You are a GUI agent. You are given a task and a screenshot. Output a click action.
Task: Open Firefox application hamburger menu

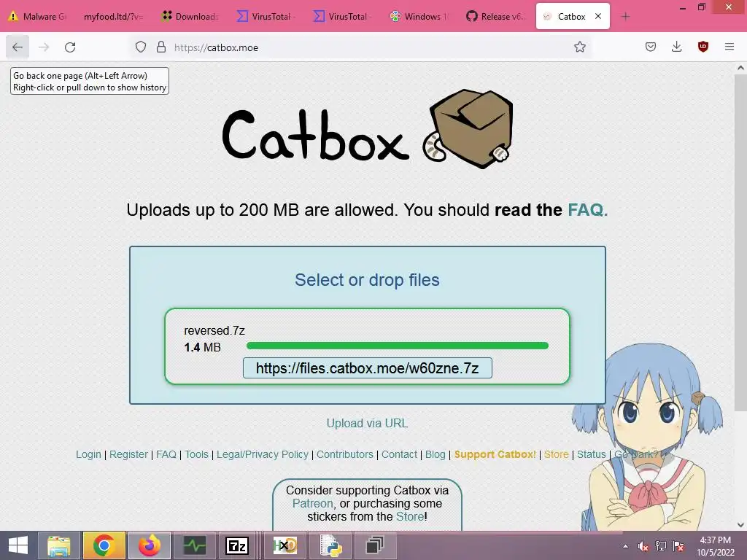point(729,47)
